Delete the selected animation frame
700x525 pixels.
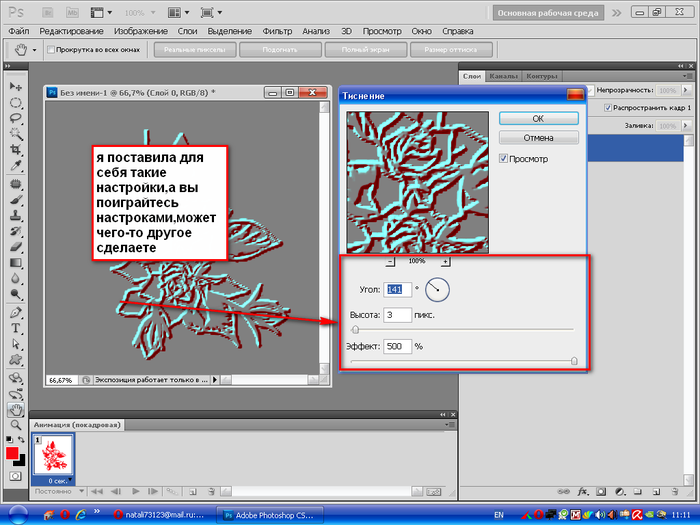[x=211, y=492]
